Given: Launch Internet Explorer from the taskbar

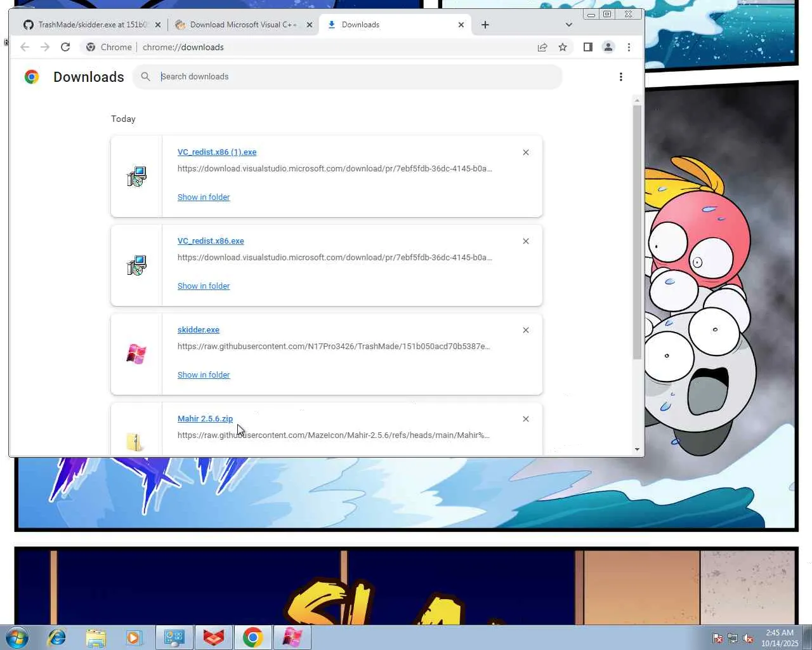Looking at the screenshot, I should tap(57, 637).
